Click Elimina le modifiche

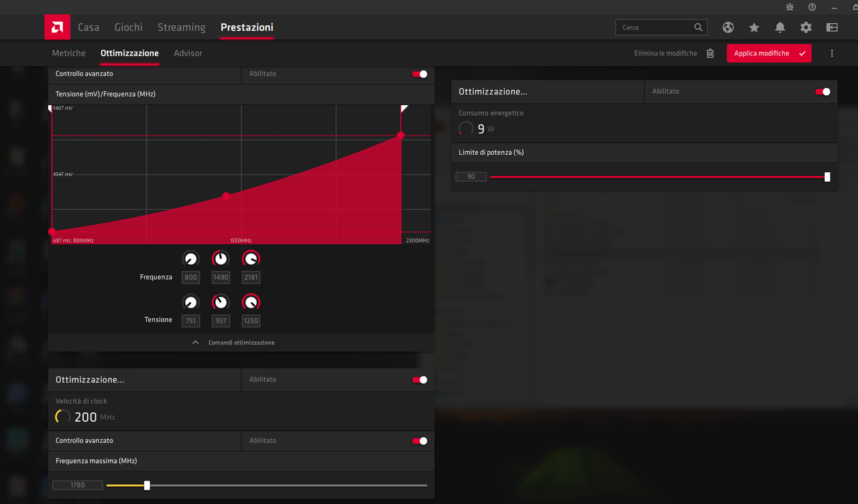[666, 53]
